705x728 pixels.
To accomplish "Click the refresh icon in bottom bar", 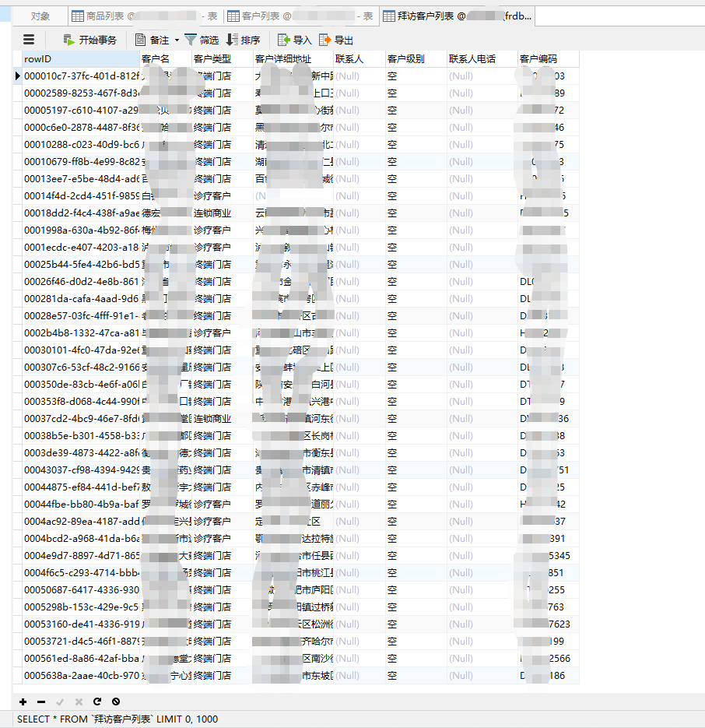I will click(x=97, y=702).
